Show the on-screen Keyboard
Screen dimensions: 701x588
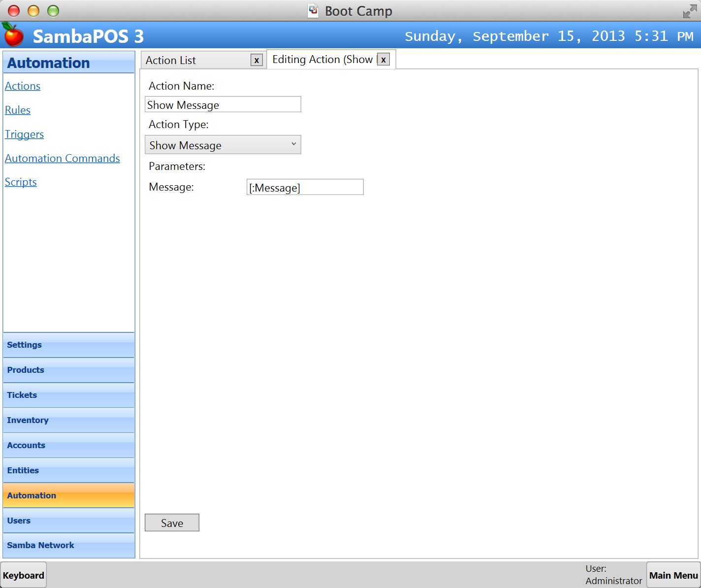point(24,575)
